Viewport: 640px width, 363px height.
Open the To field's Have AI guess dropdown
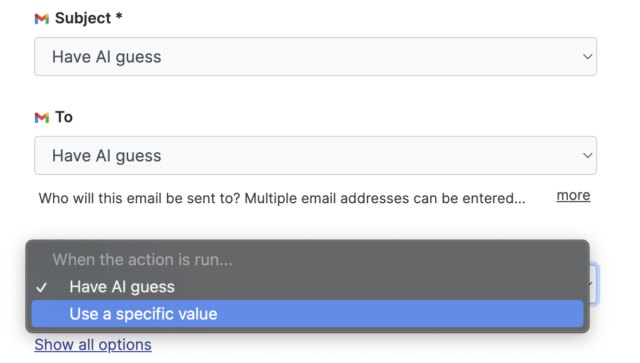(316, 156)
